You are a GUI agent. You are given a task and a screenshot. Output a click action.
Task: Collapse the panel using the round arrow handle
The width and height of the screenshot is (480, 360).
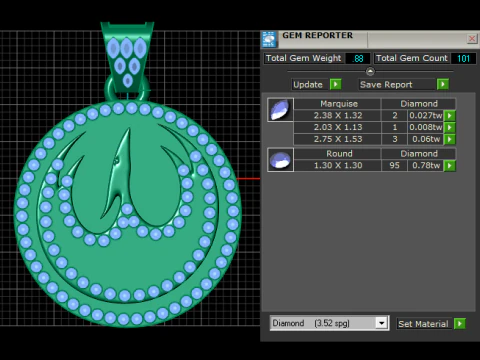pos(370,71)
